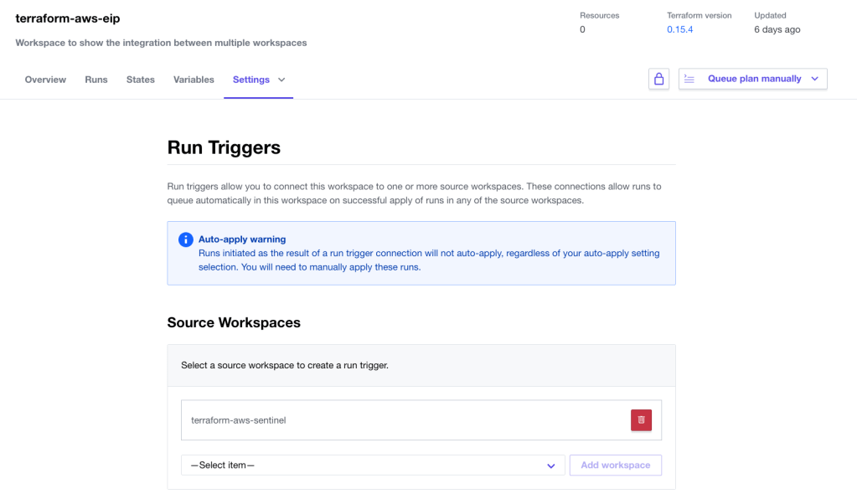The width and height of the screenshot is (857, 504).
Task: Click the Auto-apply warning heading
Action: click(241, 239)
